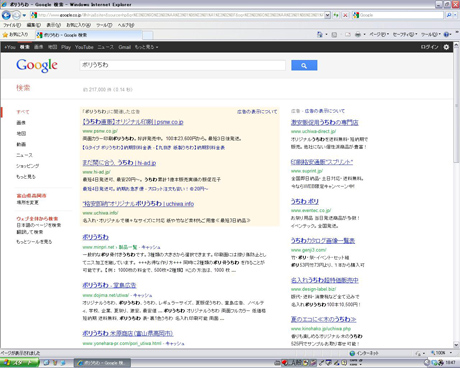Select the ポリうちわ - Google 検索 tab

click(89, 35)
